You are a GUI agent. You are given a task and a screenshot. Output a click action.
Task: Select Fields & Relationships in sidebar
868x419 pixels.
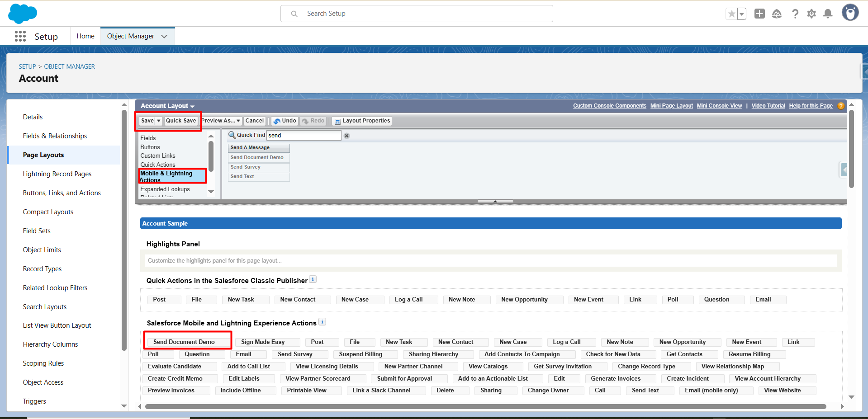coord(55,136)
